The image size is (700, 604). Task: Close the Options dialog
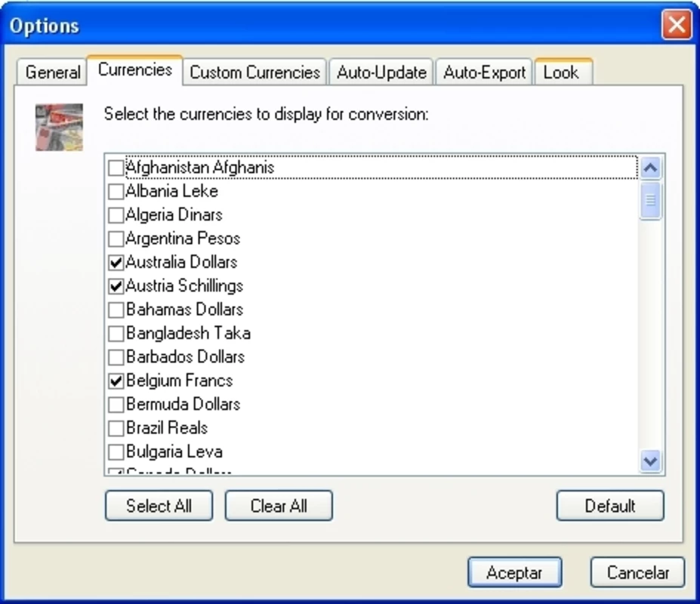[x=677, y=25]
